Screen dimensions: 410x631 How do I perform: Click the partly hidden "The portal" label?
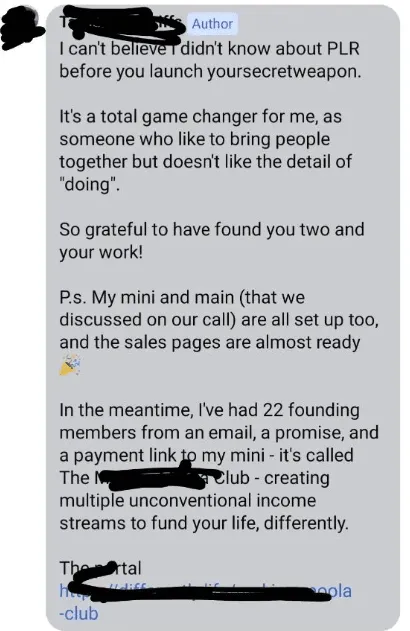101,568
